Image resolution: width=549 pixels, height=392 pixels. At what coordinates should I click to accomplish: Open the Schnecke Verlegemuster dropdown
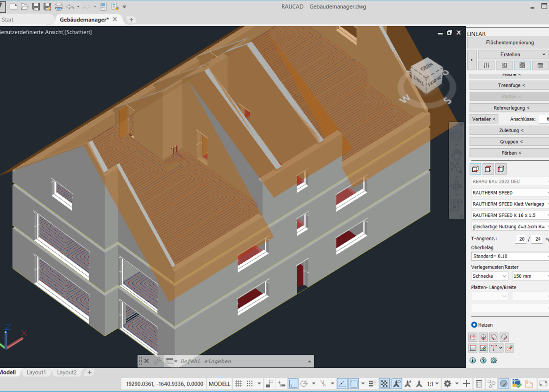[489, 276]
